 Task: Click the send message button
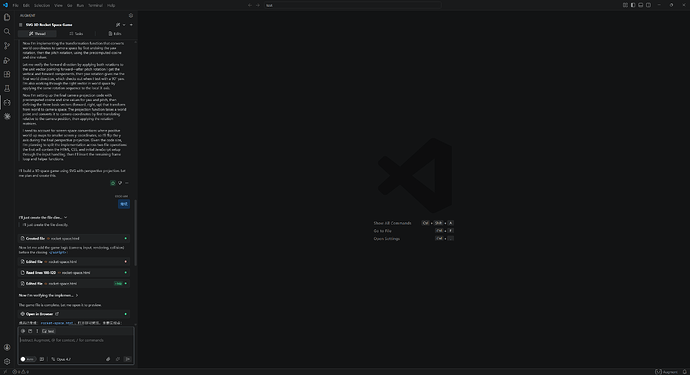click(128, 359)
